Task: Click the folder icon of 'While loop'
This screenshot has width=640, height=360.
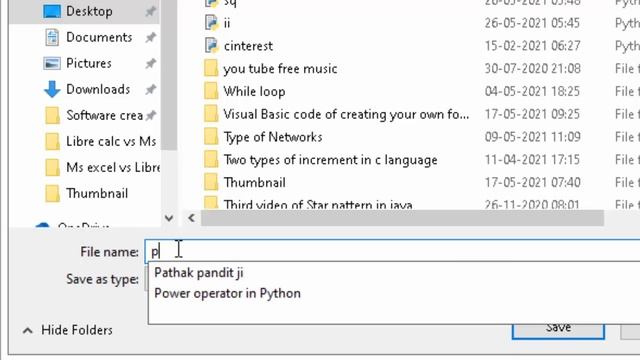Action: [211, 91]
